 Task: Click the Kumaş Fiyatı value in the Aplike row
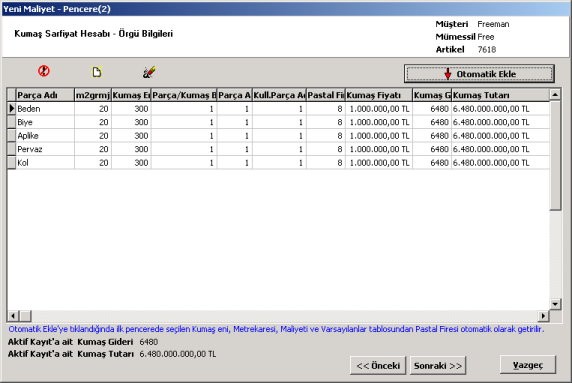(379, 136)
